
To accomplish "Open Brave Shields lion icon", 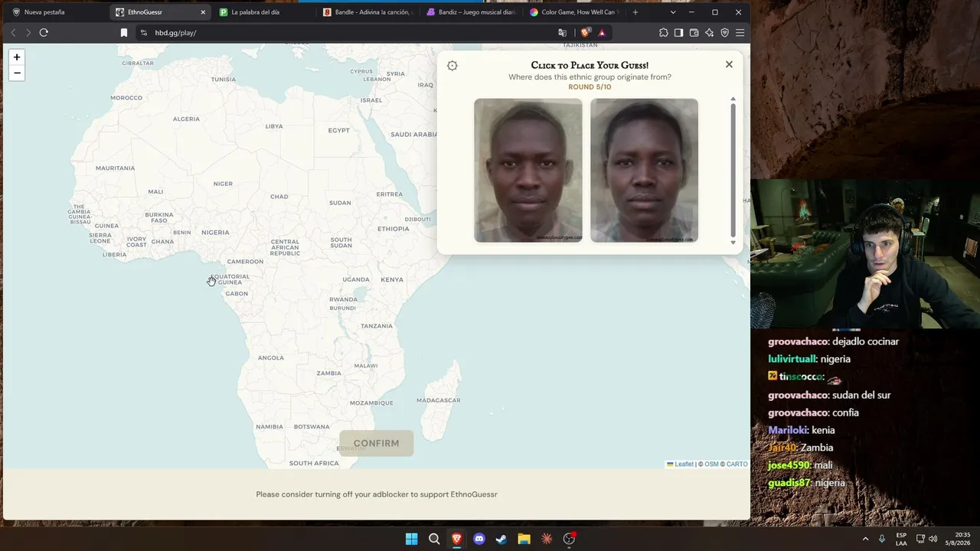I will (586, 33).
